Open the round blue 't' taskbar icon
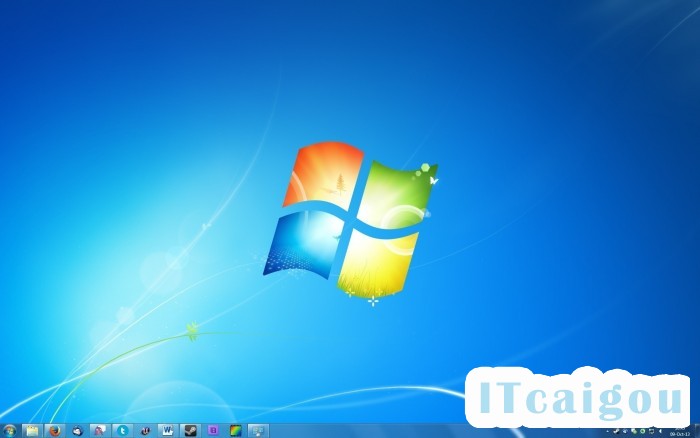This screenshot has width=700, height=438. click(x=123, y=431)
